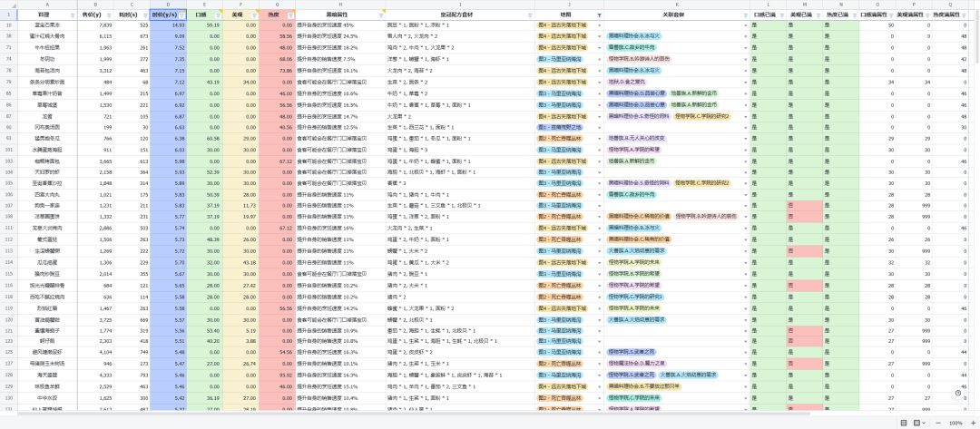The height and width of the screenshot is (429, 980).
Task: Open the filter for 耗时(s) column
Action: [145, 15]
